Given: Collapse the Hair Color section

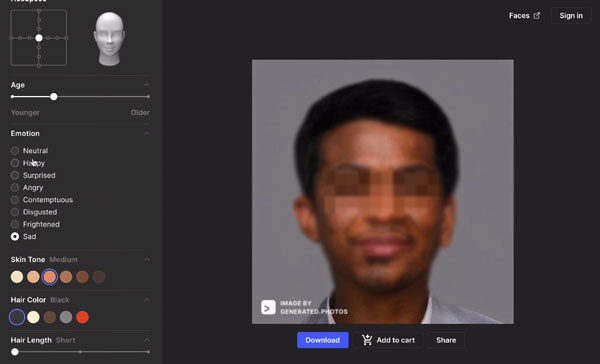Looking at the screenshot, I should click(x=147, y=300).
